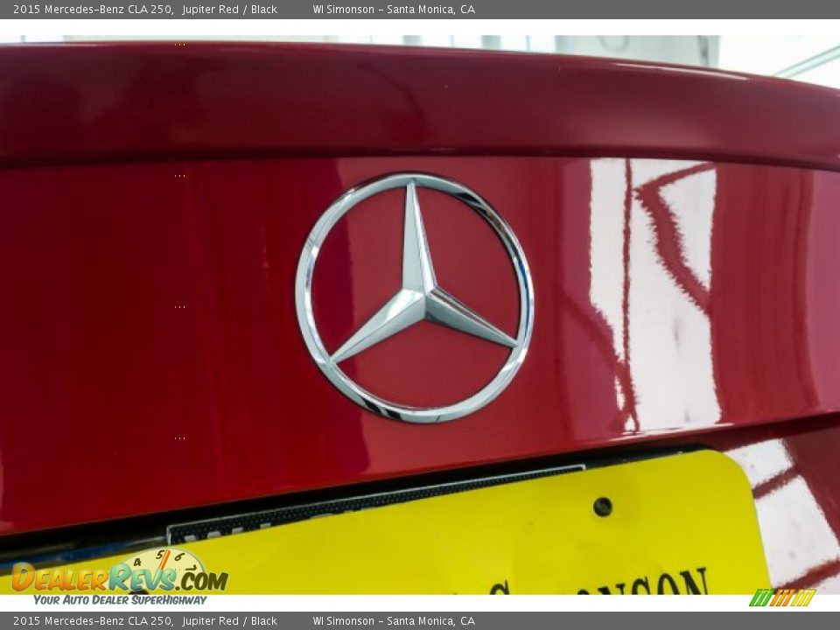Click the bottom footer bar
The width and height of the screenshot is (840, 630).
(x=420, y=619)
